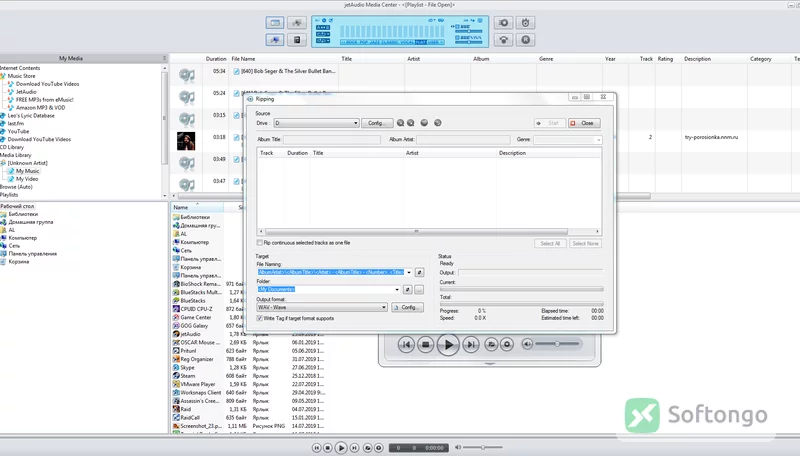Click into the Album Title field

[x=332, y=139]
